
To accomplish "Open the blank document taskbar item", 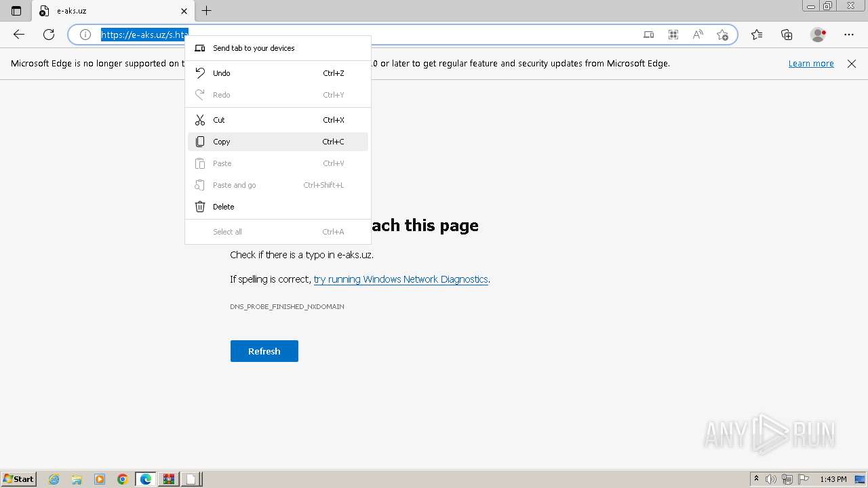I will [191, 479].
